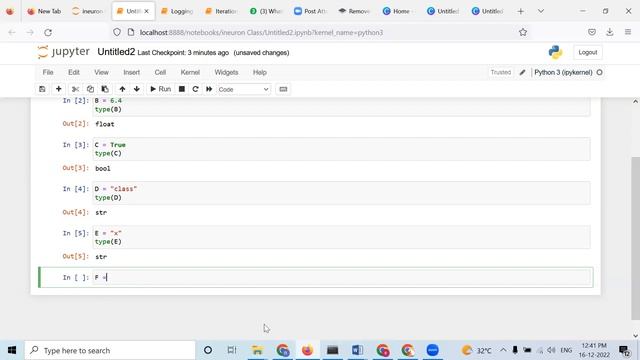Restart kernel and run all cells icon
This screenshot has height=360, width=640.
click(209, 89)
